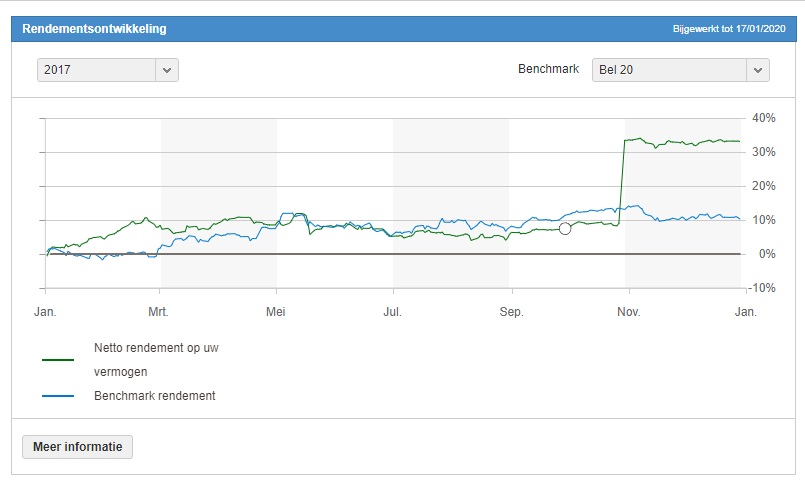
Task: Click the chevron arrow of the year selector
Action: click(167, 70)
